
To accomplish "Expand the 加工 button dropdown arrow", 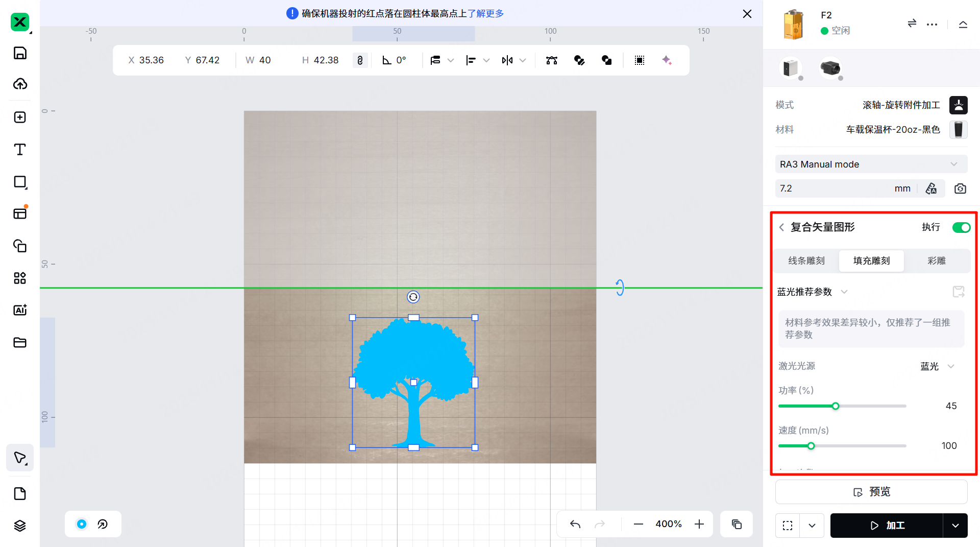I will click(955, 526).
